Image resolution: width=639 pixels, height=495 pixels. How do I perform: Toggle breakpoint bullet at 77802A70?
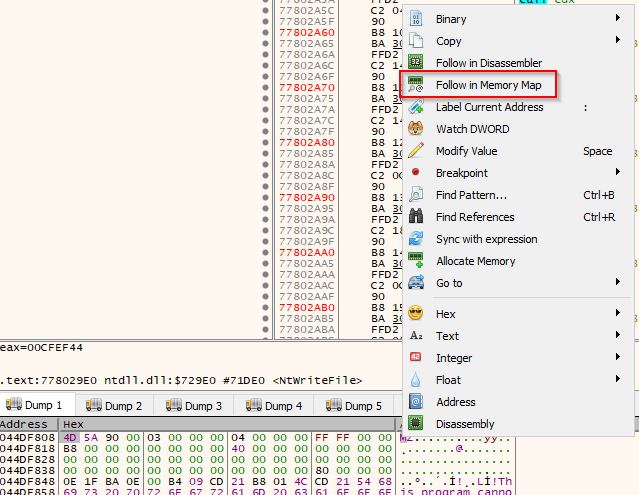click(x=266, y=88)
